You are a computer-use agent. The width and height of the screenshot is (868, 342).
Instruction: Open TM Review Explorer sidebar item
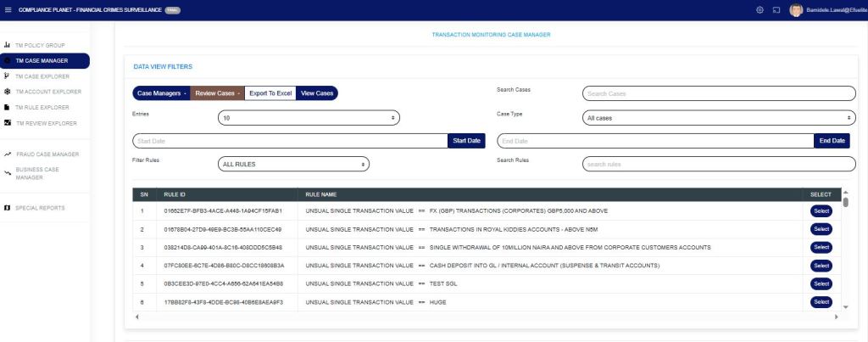pyautogui.click(x=45, y=123)
